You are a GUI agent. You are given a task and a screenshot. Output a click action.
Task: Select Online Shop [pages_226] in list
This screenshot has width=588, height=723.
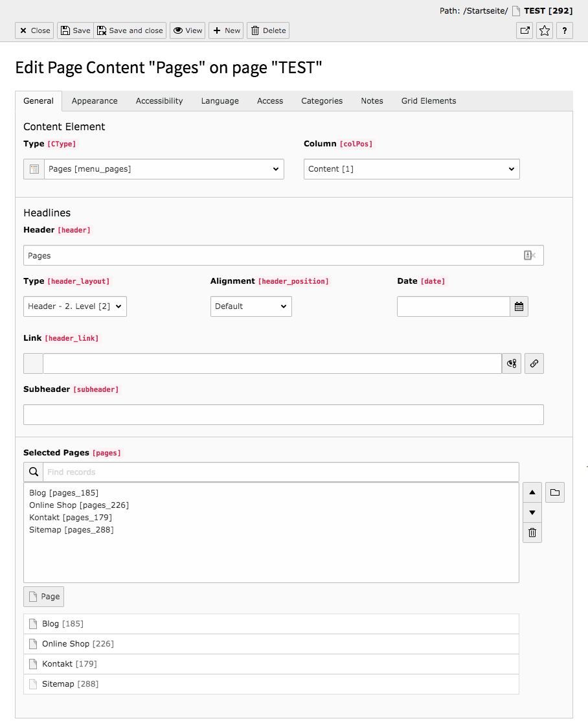tap(79, 505)
